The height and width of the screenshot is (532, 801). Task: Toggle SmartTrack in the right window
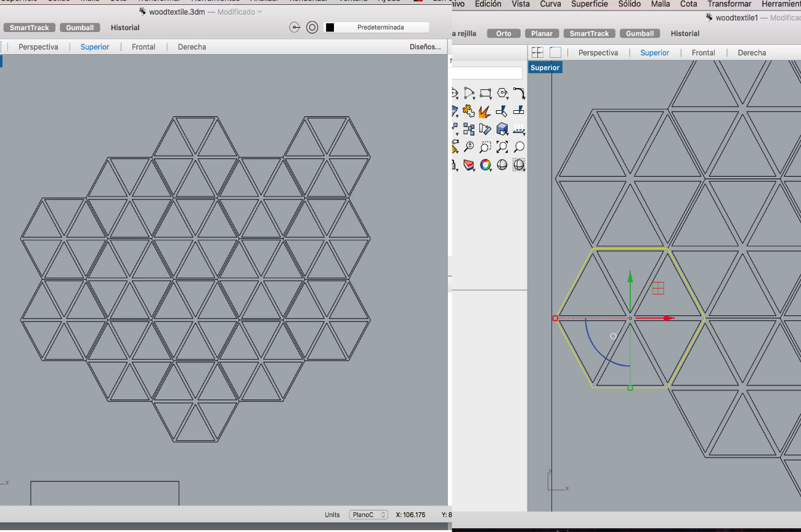click(590, 33)
